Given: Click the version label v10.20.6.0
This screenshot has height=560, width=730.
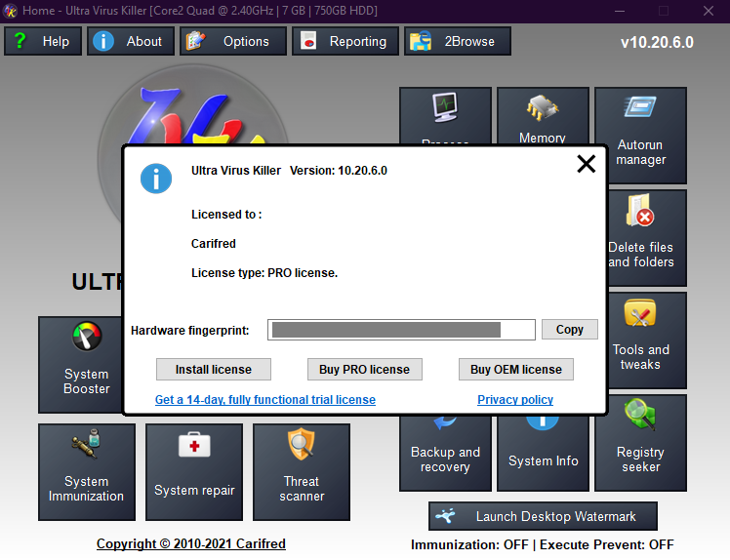Looking at the screenshot, I should pos(657,42).
